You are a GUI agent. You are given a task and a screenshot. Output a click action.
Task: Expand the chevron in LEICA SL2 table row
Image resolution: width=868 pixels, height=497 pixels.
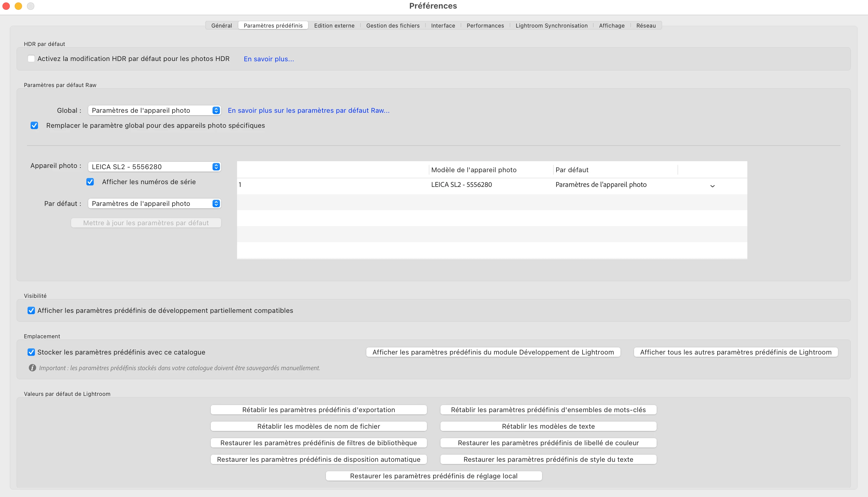(712, 186)
